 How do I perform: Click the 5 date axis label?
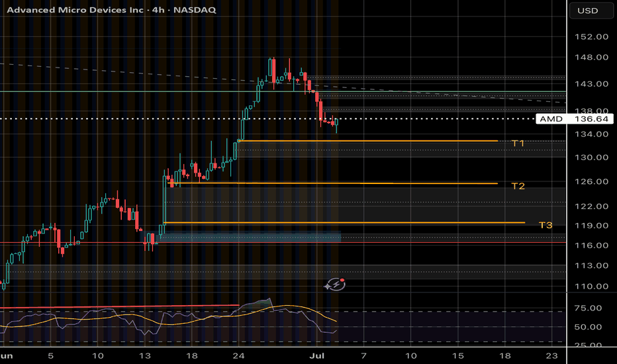[x=51, y=356]
